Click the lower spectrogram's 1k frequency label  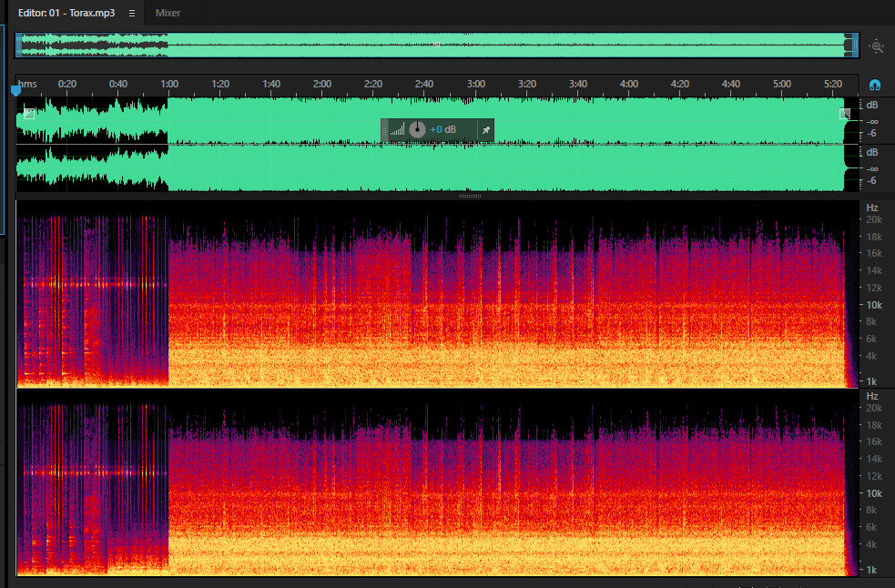[x=871, y=570]
